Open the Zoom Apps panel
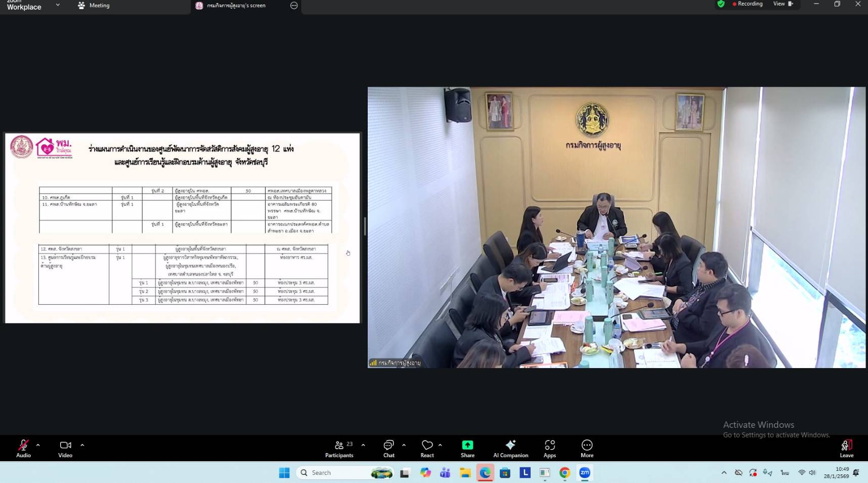Image resolution: width=868 pixels, height=483 pixels. pyautogui.click(x=549, y=448)
